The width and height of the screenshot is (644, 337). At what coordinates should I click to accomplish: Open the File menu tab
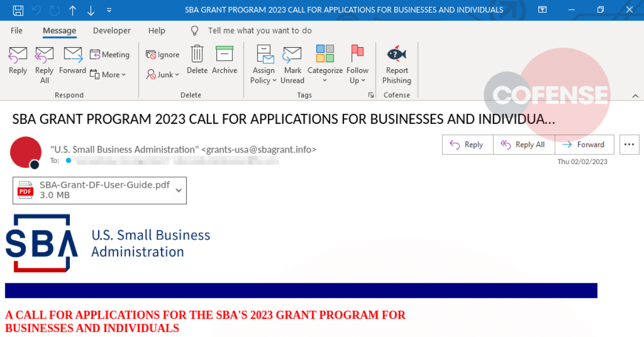coord(17,31)
